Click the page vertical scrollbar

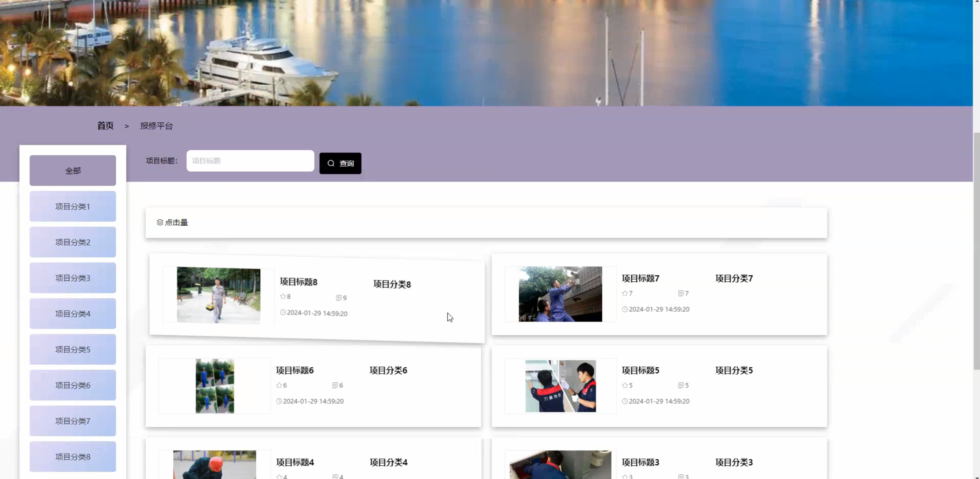click(x=976, y=251)
